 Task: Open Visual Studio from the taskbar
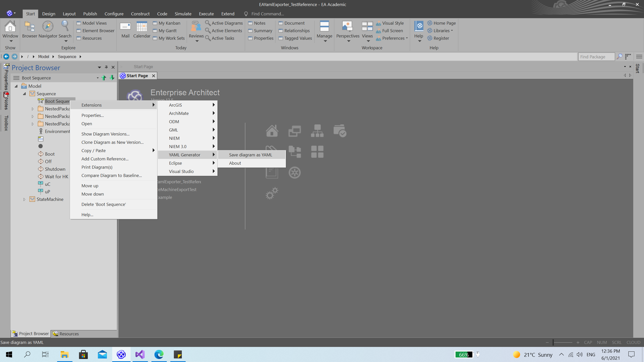[x=140, y=355]
